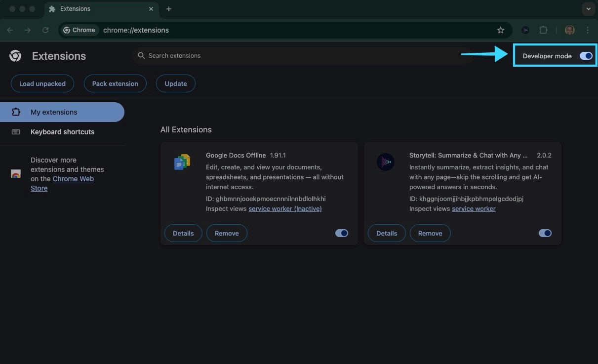Open the profile avatar menu

[x=570, y=30]
